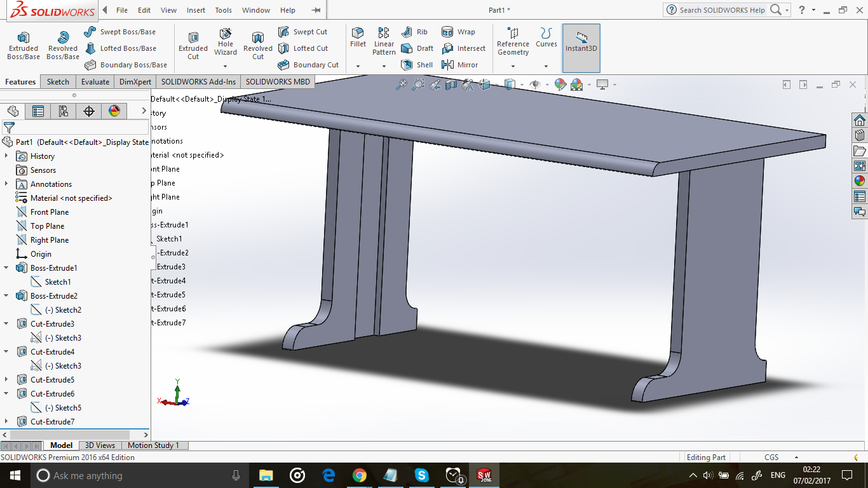
Task: Select the Shell tool
Action: click(x=417, y=65)
